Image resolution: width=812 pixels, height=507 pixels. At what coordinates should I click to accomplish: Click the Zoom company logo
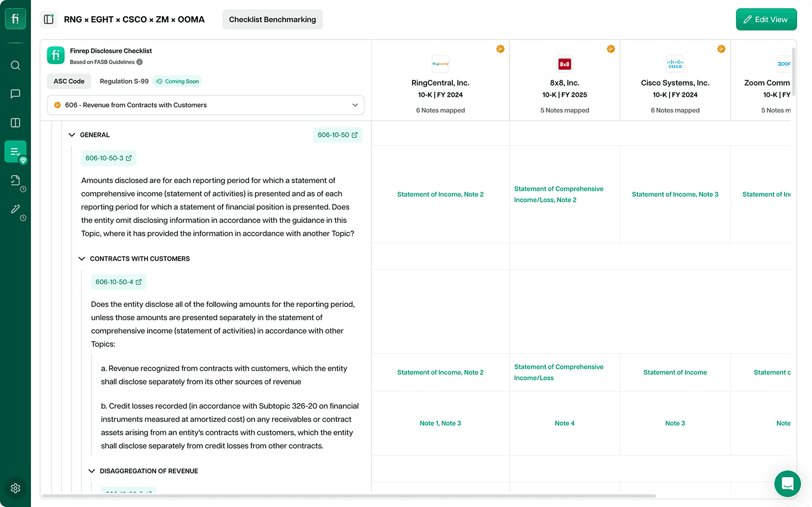[x=784, y=64]
